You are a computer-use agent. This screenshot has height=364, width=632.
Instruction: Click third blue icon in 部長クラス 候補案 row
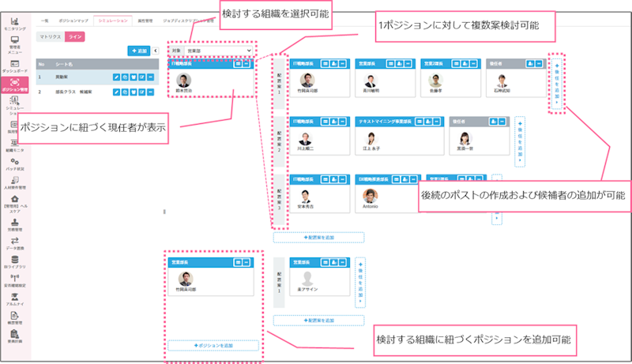tap(134, 92)
